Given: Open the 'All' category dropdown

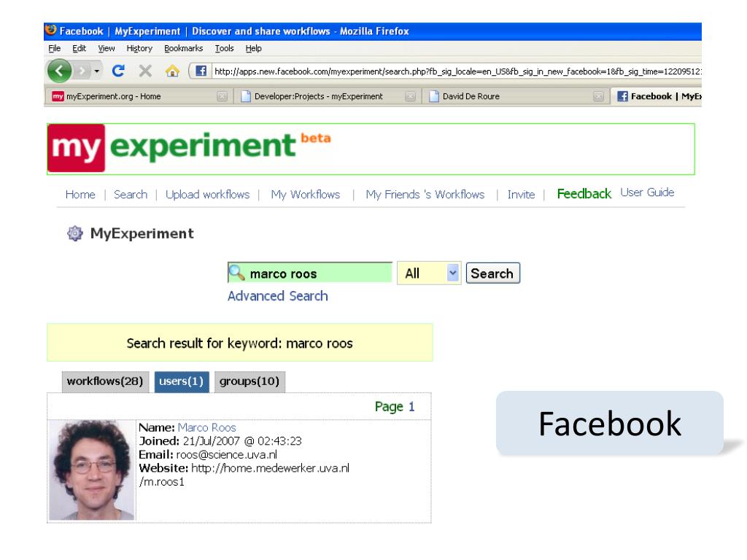Looking at the screenshot, I should tap(429, 273).
